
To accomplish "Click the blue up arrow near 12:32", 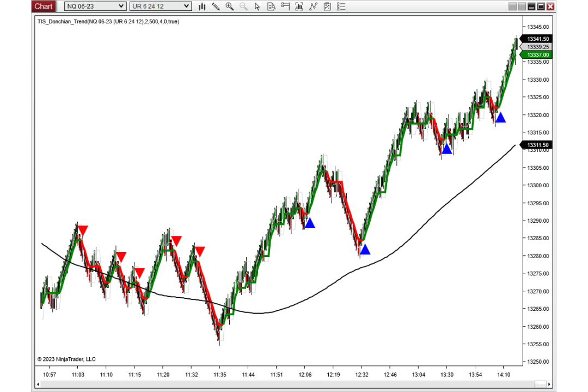I will (365, 249).
